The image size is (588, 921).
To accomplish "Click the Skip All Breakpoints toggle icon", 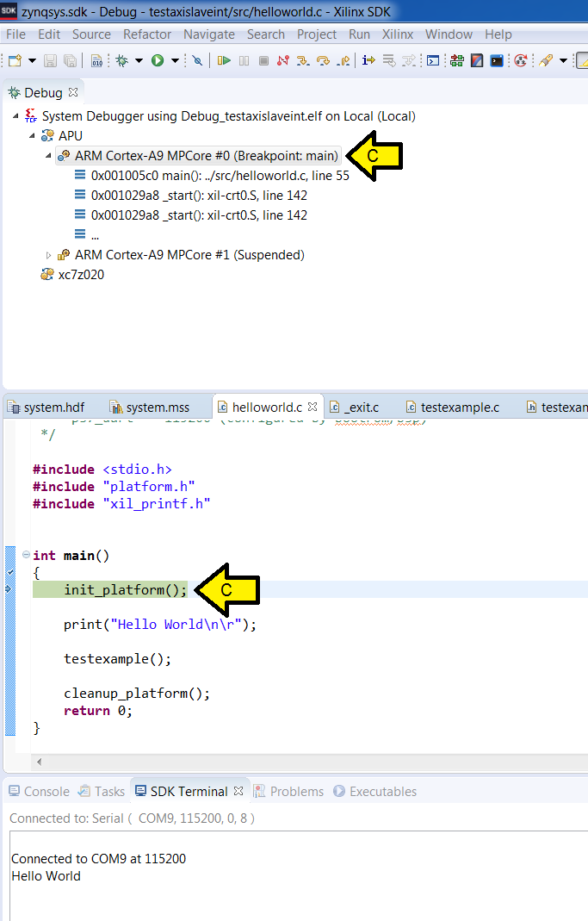I will 197,61.
